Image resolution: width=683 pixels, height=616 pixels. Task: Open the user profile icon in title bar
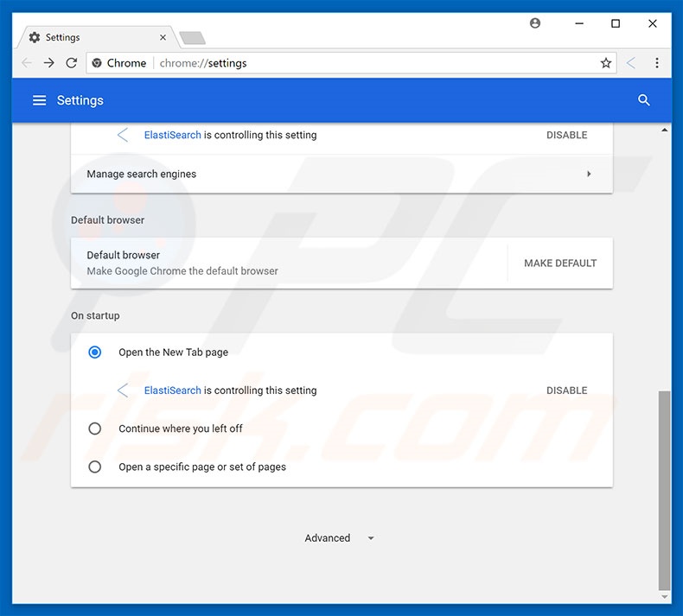click(535, 23)
